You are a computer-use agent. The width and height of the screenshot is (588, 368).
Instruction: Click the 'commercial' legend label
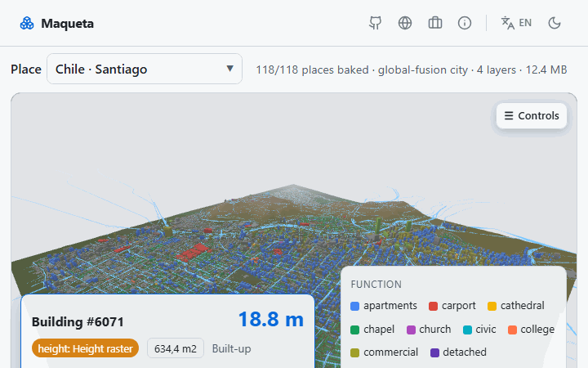click(390, 352)
